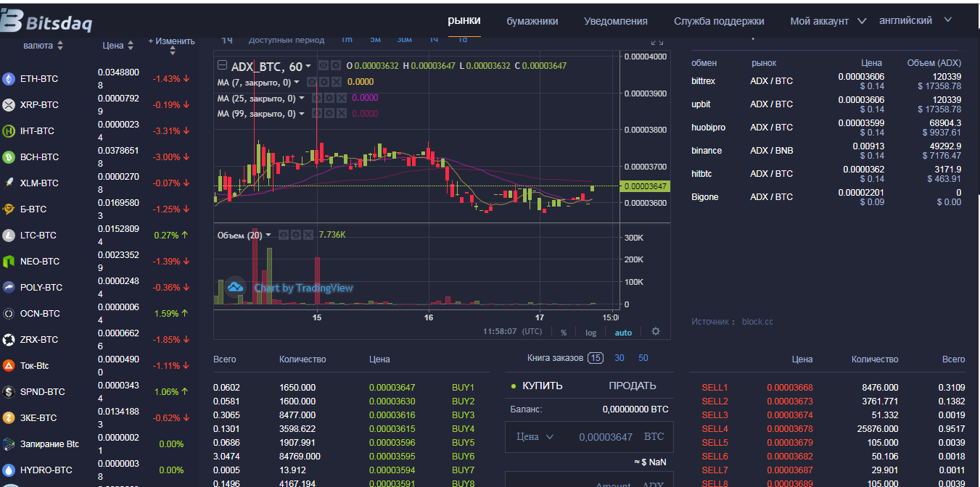Click the TradingView cloud logo

point(235,288)
